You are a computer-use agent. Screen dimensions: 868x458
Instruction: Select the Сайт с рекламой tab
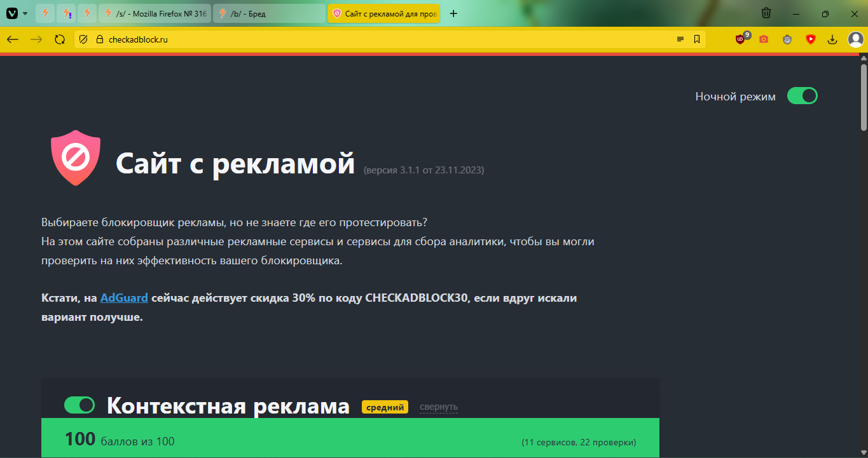[383, 13]
